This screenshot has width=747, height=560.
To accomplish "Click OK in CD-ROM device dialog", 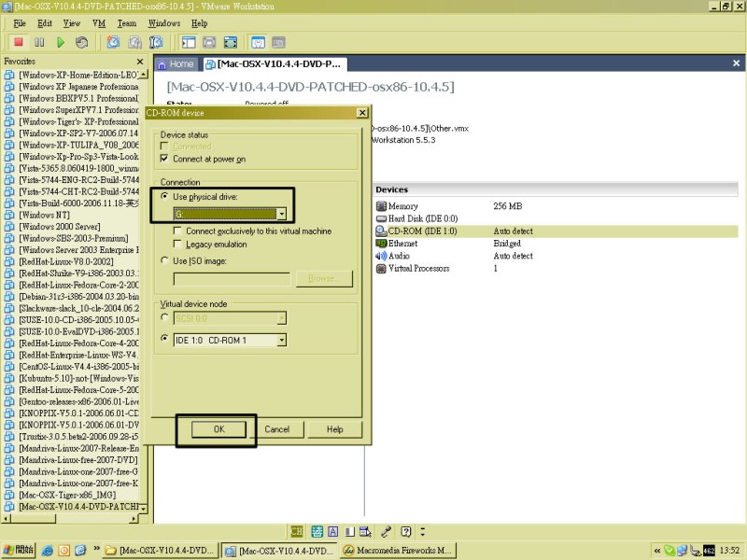I will (x=218, y=429).
